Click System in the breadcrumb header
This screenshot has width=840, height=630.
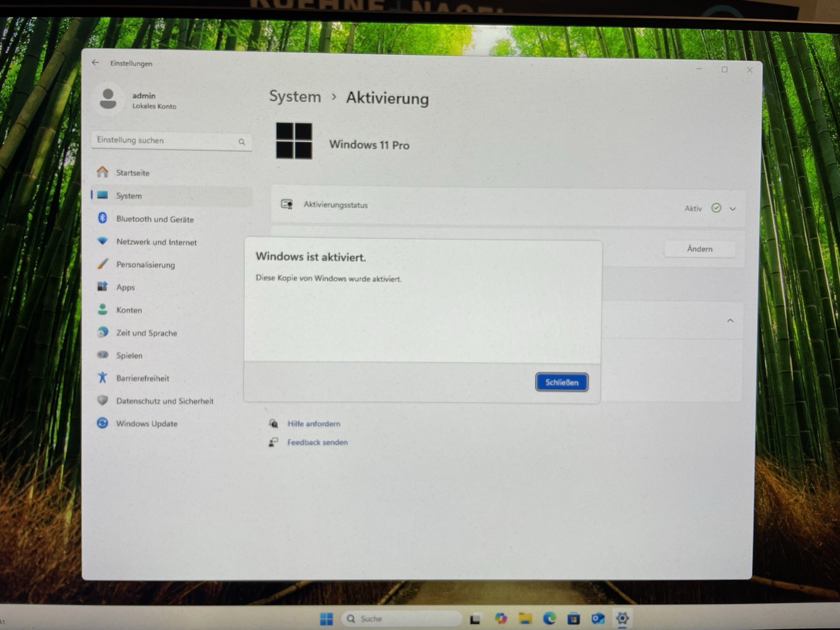pyautogui.click(x=295, y=97)
